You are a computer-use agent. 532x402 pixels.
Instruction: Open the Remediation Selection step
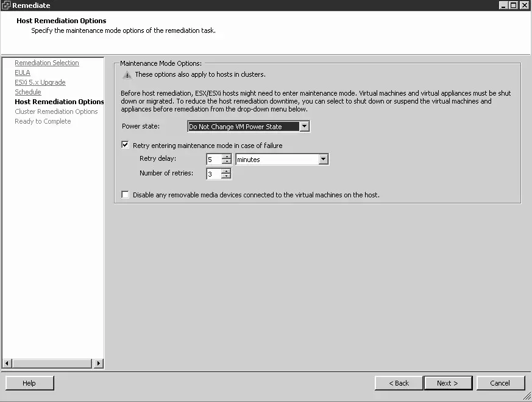[47, 63]
